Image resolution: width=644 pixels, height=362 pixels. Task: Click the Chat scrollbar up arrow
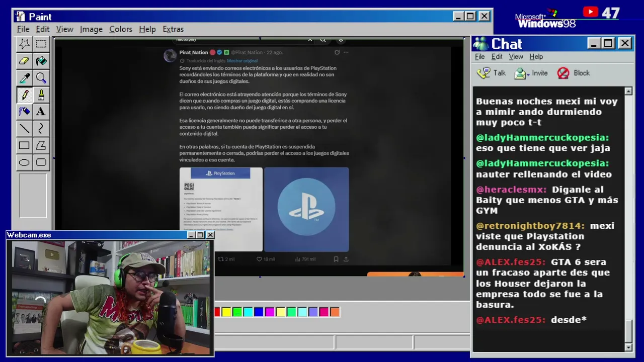628,91
